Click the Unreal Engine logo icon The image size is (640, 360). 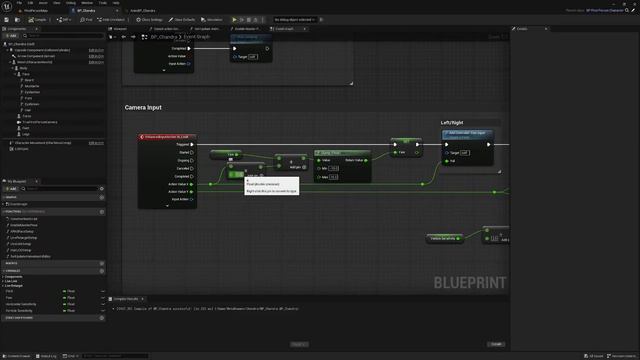coord(7,6)
